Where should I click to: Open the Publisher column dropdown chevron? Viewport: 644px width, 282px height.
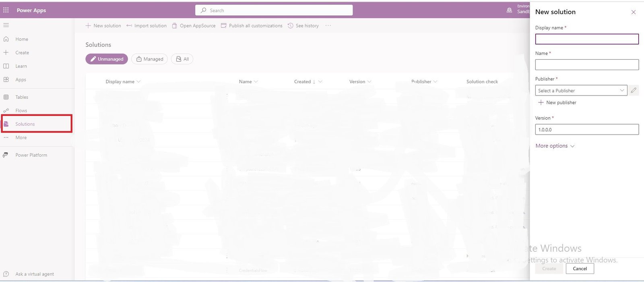pyautogui.click(x=435, y=81)
